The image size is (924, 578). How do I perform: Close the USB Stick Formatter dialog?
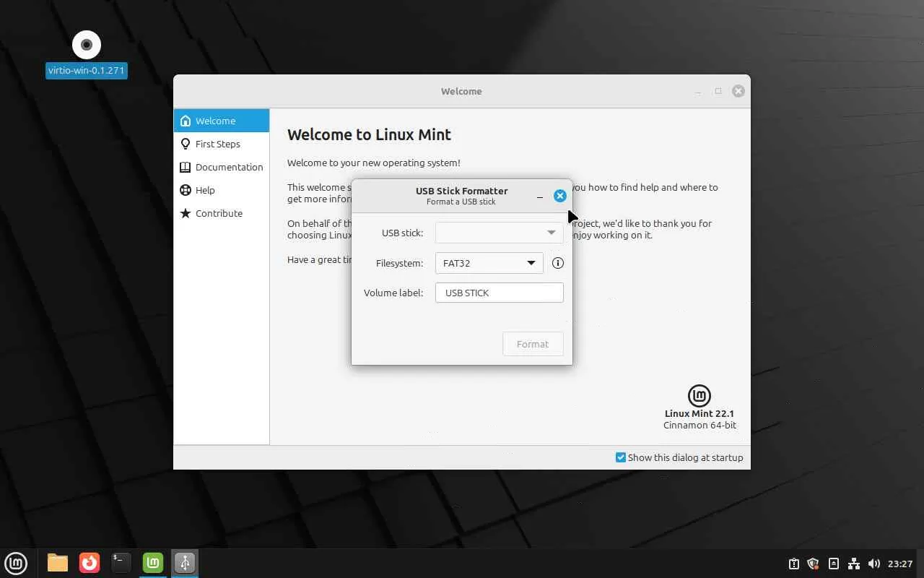pos(560,196)
